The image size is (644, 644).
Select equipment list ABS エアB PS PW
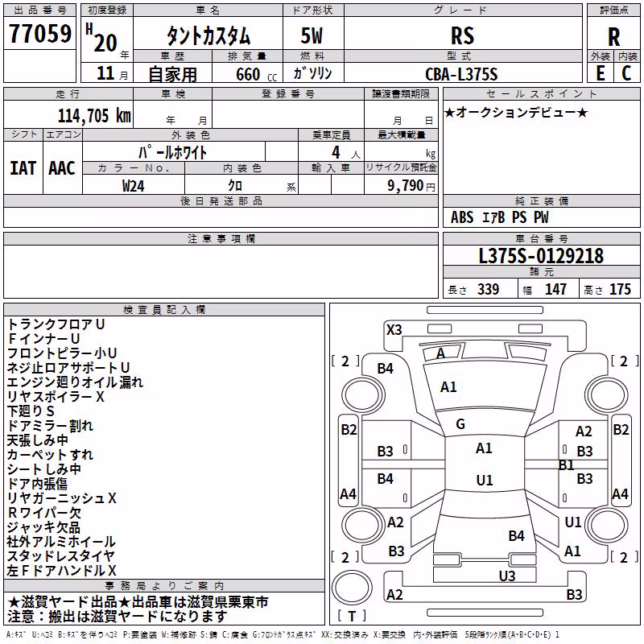tap(499, 217)
